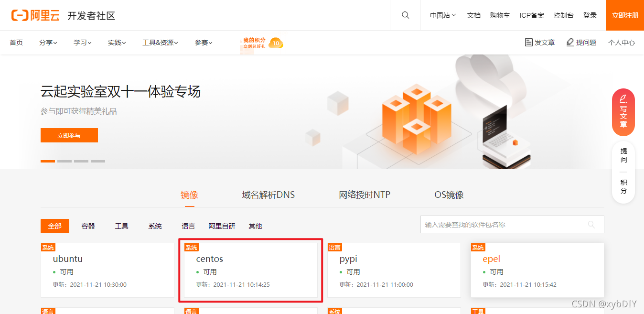Screen dimensions: 644x314
Task: Select the 语言 filter
Action: [189, 226]
